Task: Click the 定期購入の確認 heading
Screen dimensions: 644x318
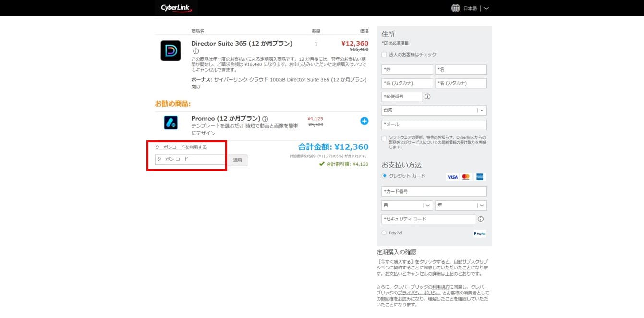Action: point(396,252)
